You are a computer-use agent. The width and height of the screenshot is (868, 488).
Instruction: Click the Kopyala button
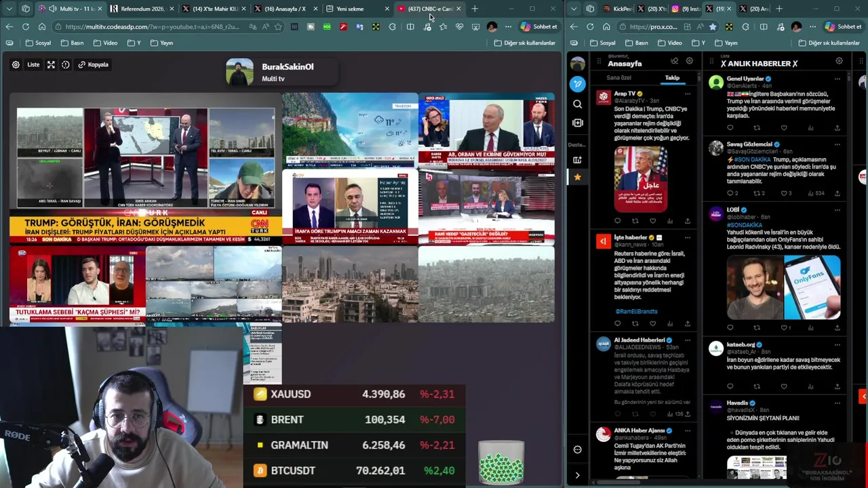click(x=93, y=64)
